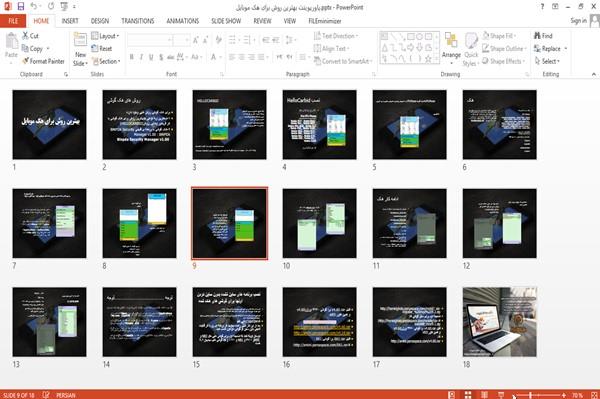The image size is (600, 399).
Task: Switch to the INSERT tab
Action: pyautogui.click(x=70, y=21)
